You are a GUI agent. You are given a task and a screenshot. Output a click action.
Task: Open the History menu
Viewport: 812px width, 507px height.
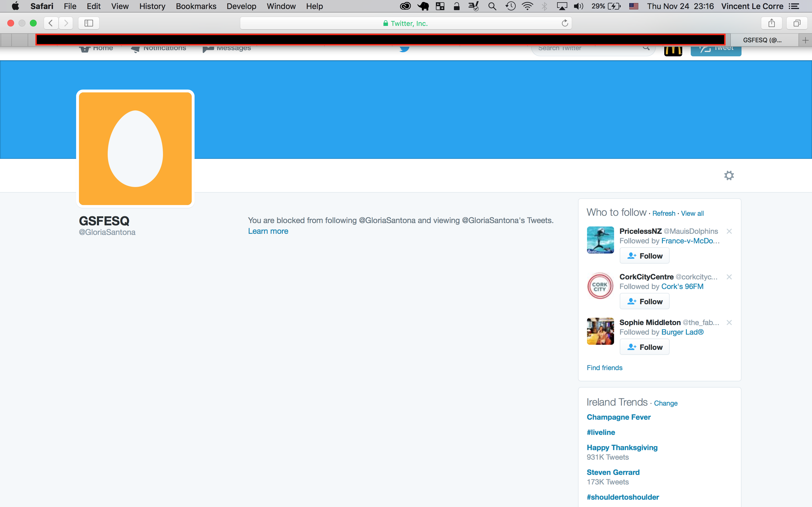pyautogui.click(x=152, y=6)
